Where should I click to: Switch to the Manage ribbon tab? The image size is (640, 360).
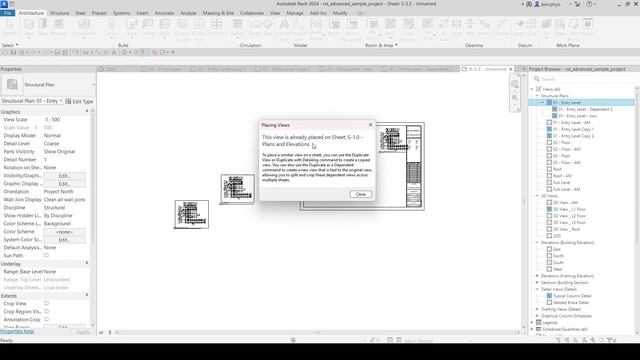295,13
